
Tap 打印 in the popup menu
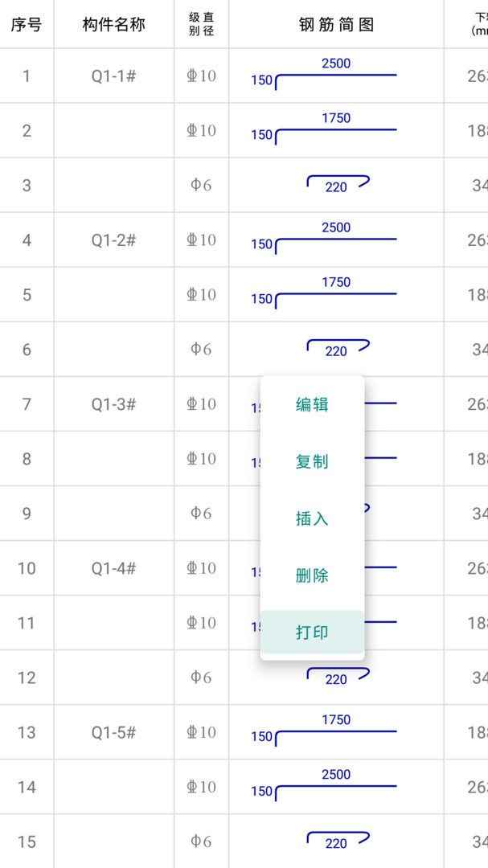click(312, 632)
